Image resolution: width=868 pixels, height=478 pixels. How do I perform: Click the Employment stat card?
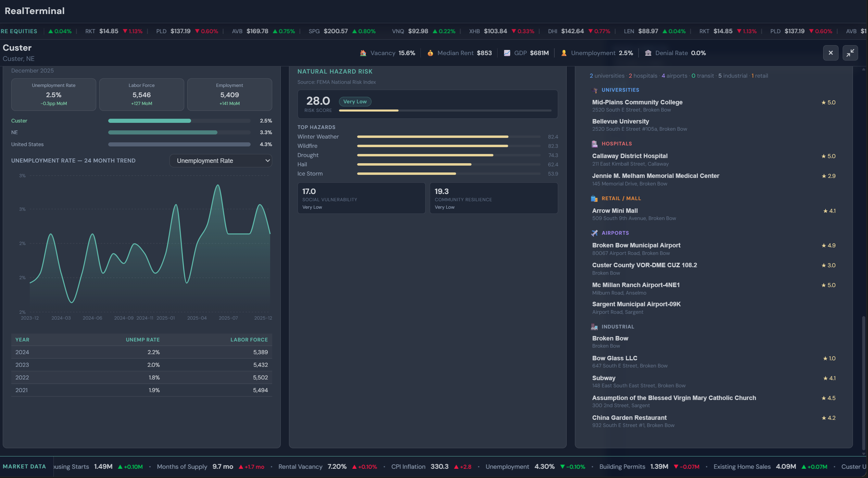(x=229, y=94)
